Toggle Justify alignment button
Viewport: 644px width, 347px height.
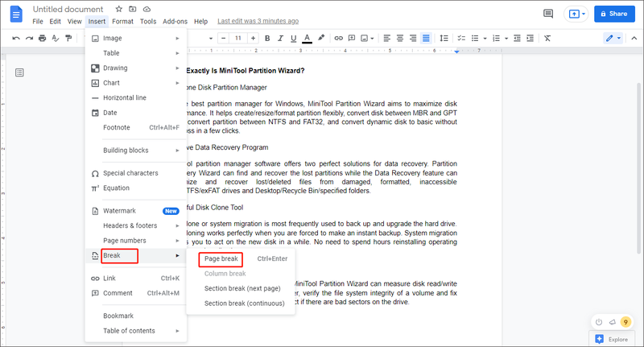(426, 38)
